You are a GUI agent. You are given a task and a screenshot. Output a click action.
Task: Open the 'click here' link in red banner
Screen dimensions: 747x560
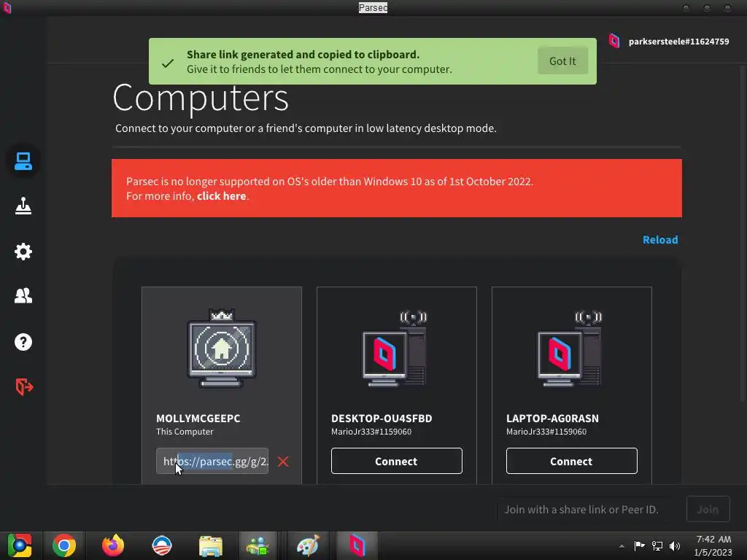click(x=222, y=195)
